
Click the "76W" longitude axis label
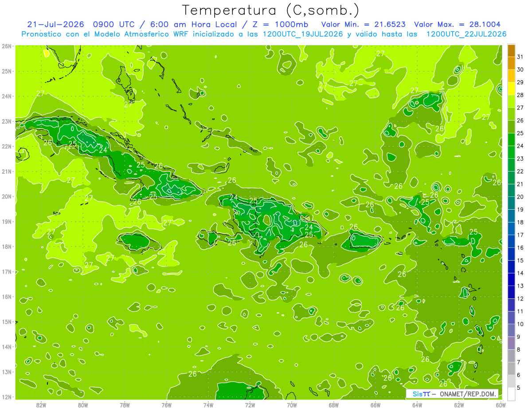click(x=166, y=405)
